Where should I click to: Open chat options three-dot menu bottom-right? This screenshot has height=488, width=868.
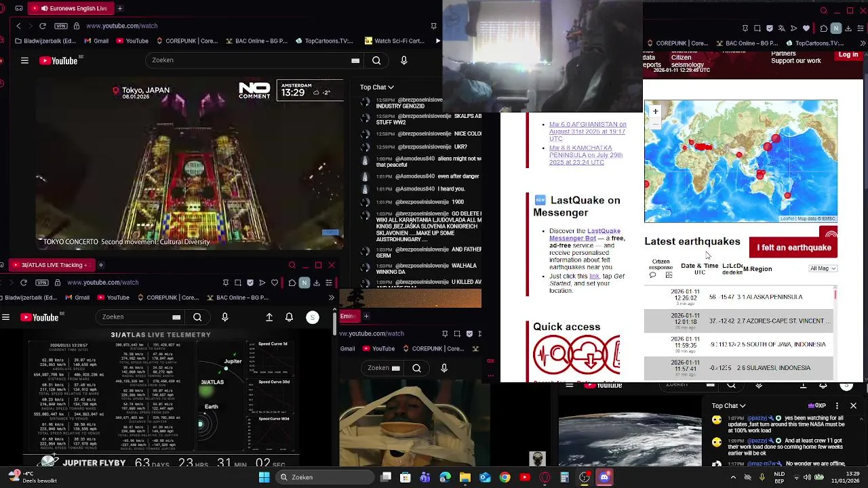point(837,406)
